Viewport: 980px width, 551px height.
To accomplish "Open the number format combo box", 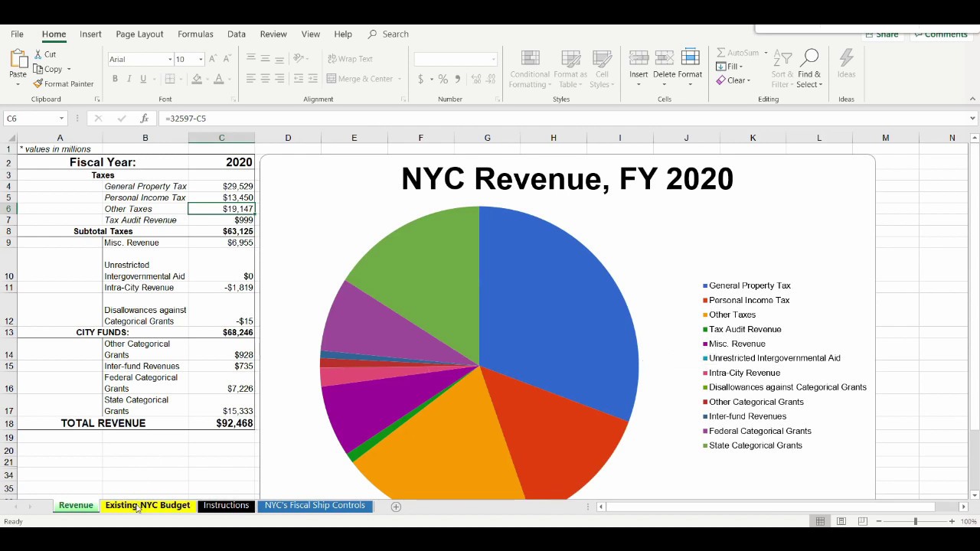I will pyautogui.click(x=456, y=59).
